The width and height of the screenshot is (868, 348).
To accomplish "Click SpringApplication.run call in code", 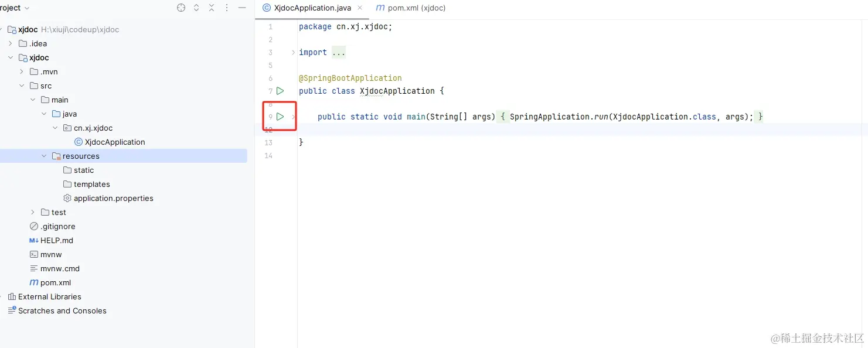I will pos(559,117).
